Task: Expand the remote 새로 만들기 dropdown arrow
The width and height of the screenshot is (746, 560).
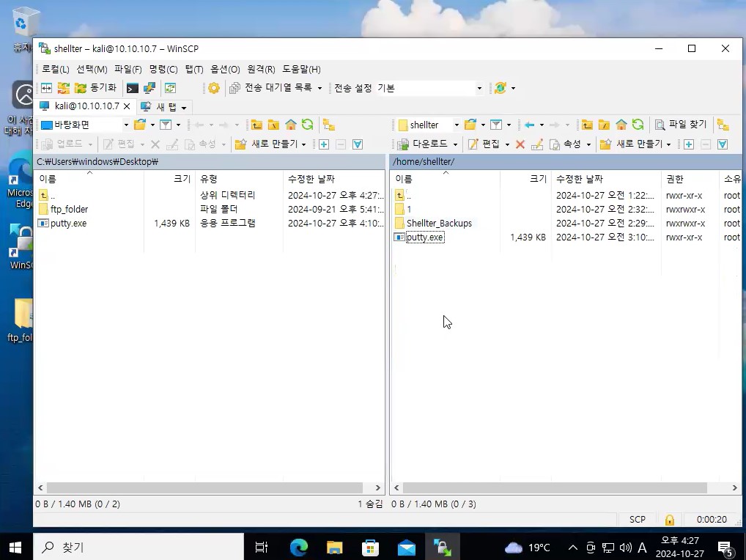Action: pos(668,144)
